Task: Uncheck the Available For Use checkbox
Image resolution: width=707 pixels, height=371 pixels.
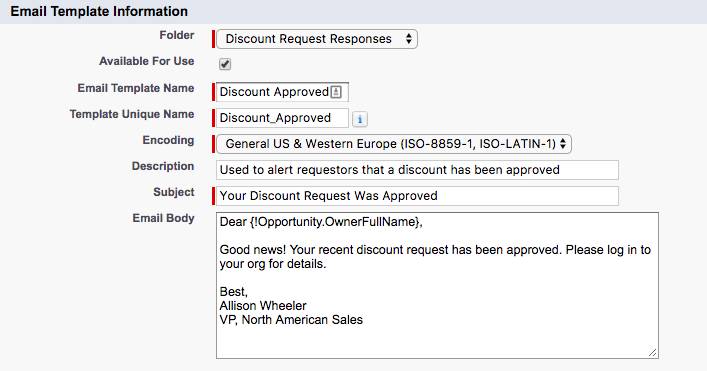Action: (x=225, y=64)
